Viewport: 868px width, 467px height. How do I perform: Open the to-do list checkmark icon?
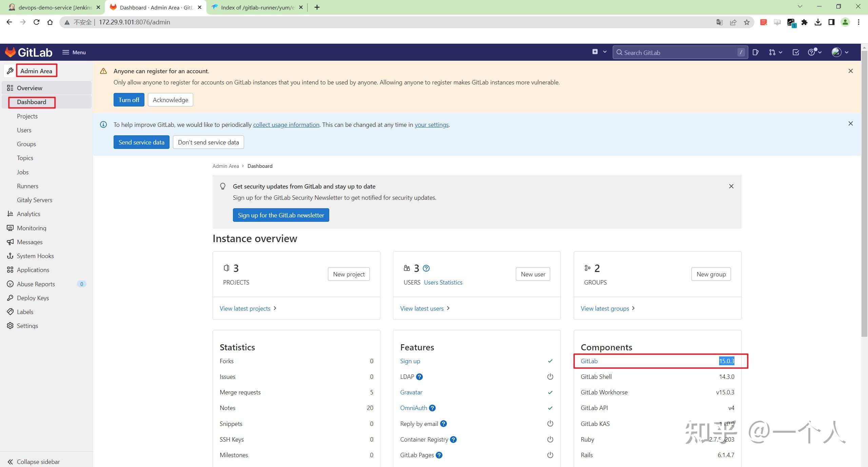click(x=796, y=52)
